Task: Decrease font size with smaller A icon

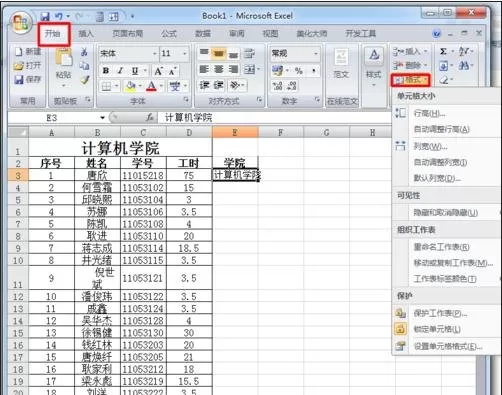Action: [173, 71]
